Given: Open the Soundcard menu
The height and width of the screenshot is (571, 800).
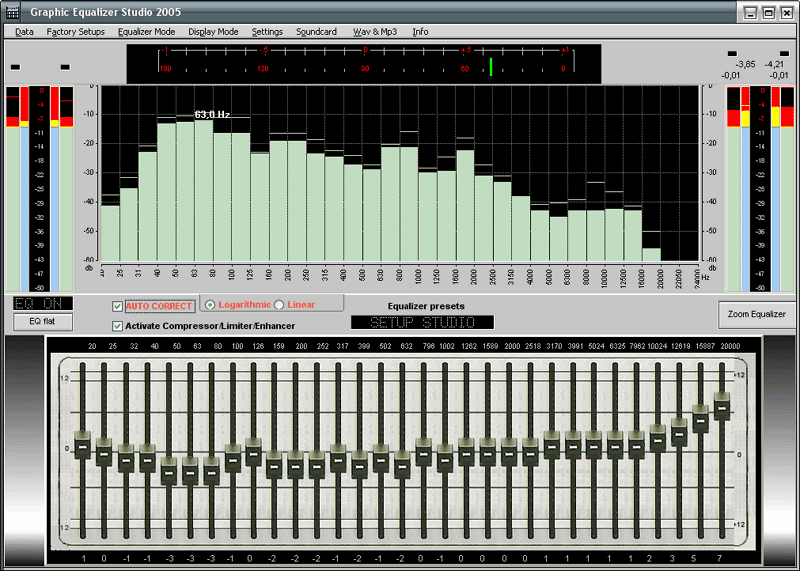Looking at the screenshot, I should 316,32.
